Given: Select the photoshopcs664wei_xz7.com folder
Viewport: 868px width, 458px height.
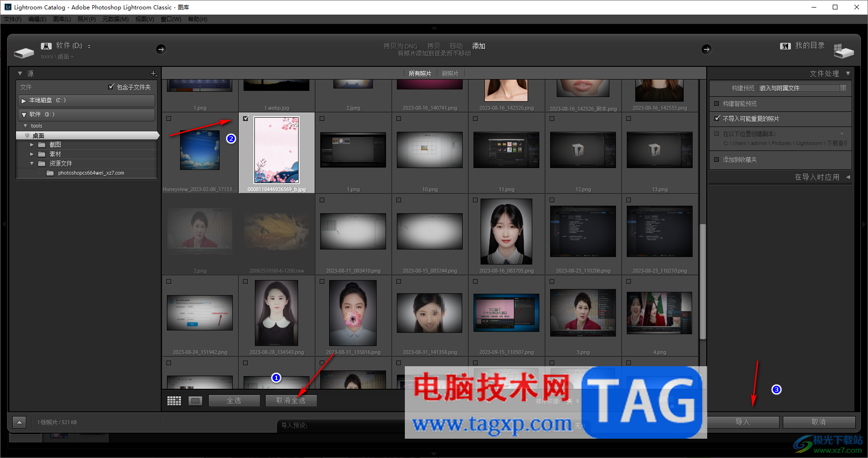Looking at the screenshot, I should [x=91, y=173].
